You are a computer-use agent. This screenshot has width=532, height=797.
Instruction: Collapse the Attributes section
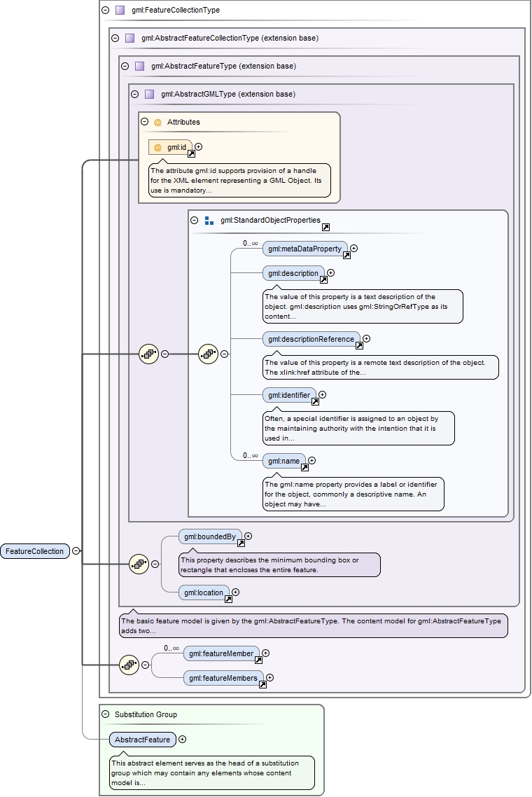[145, 122]
